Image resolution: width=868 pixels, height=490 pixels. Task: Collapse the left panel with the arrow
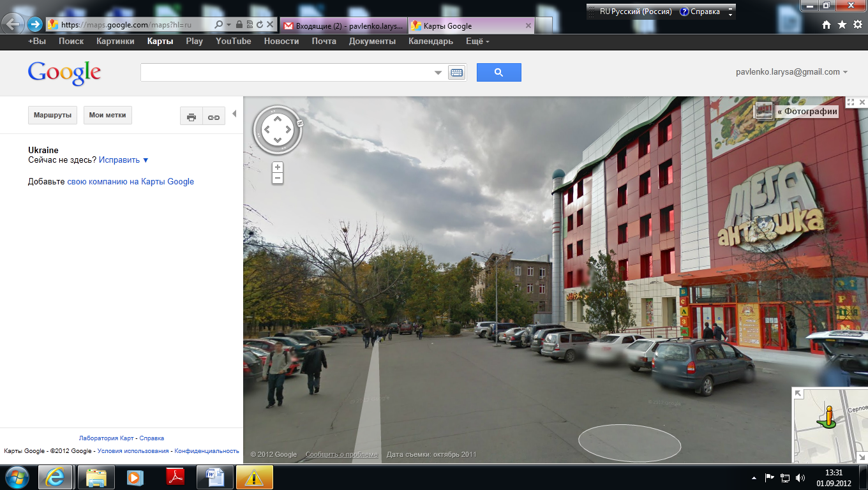234,114
